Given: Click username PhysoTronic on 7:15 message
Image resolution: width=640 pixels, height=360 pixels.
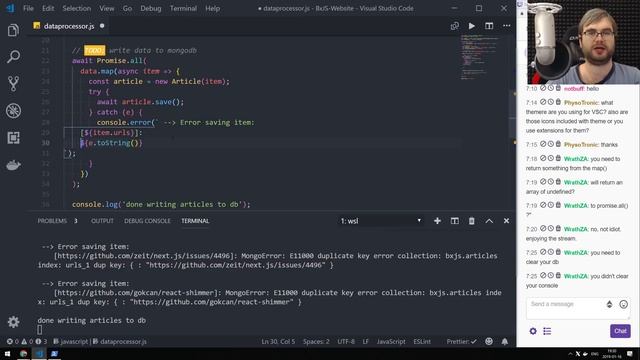Looking at the screenshot, I should click(581, 144).
